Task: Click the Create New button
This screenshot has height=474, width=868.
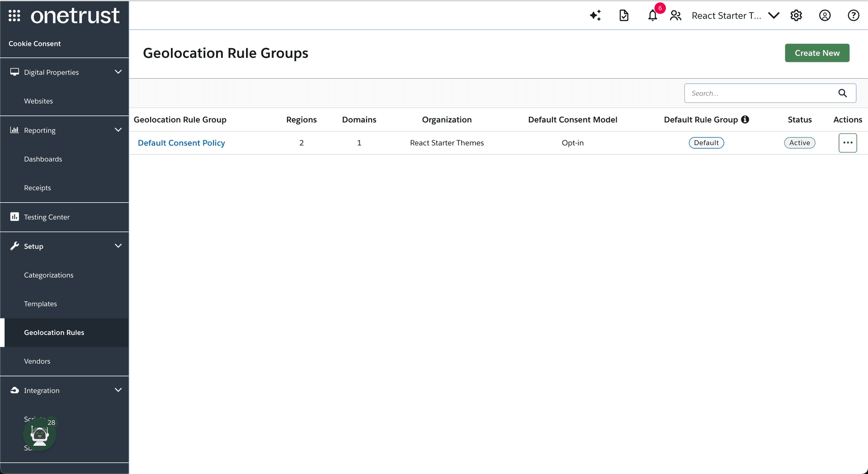Action: pos(817,53)
